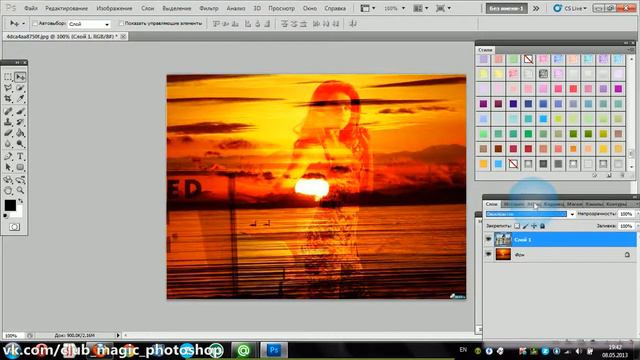Viewport: 640px width, 360px height.
Task: Select the Zoom magnifier tool
Action: (20, 191)
